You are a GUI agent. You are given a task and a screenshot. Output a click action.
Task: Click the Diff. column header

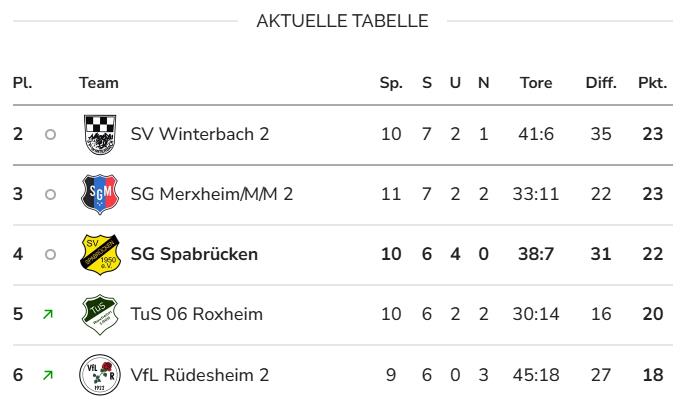click(601, 82)
